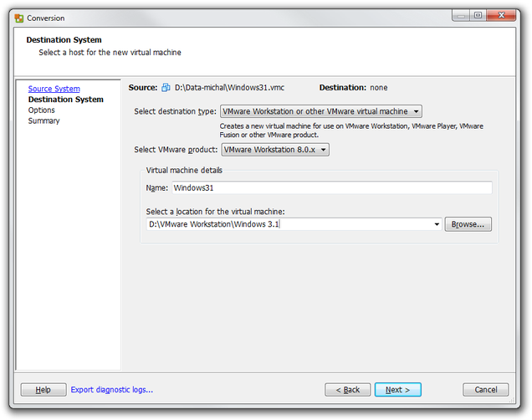Click the Conversion window title icon
532x420 pixels.
[19, 18]
